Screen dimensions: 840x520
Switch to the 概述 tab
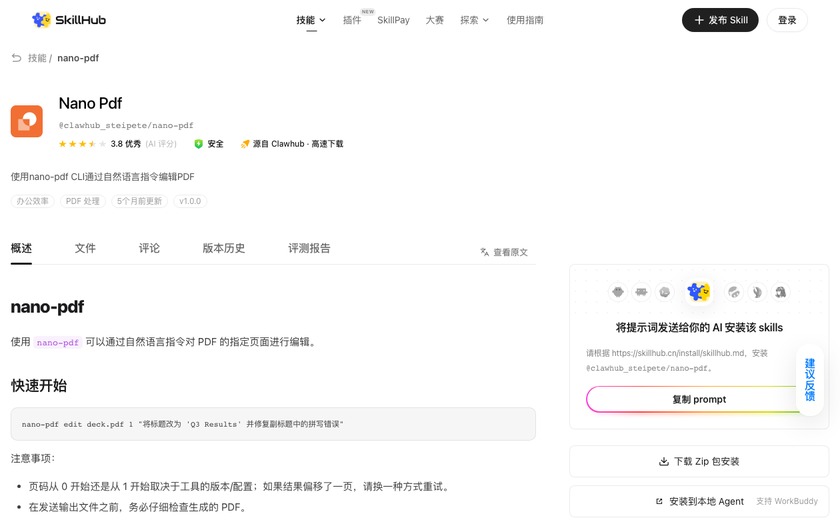[21, 248]
